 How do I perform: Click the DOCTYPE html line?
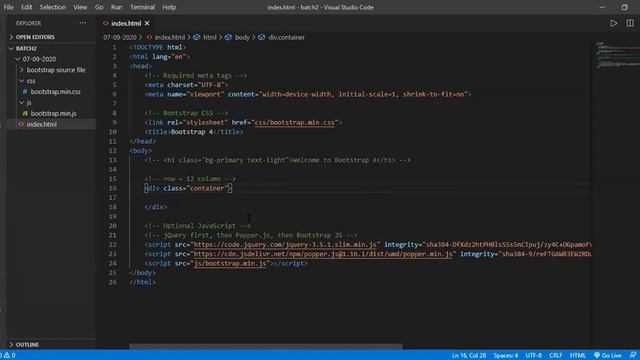[158, 47]
